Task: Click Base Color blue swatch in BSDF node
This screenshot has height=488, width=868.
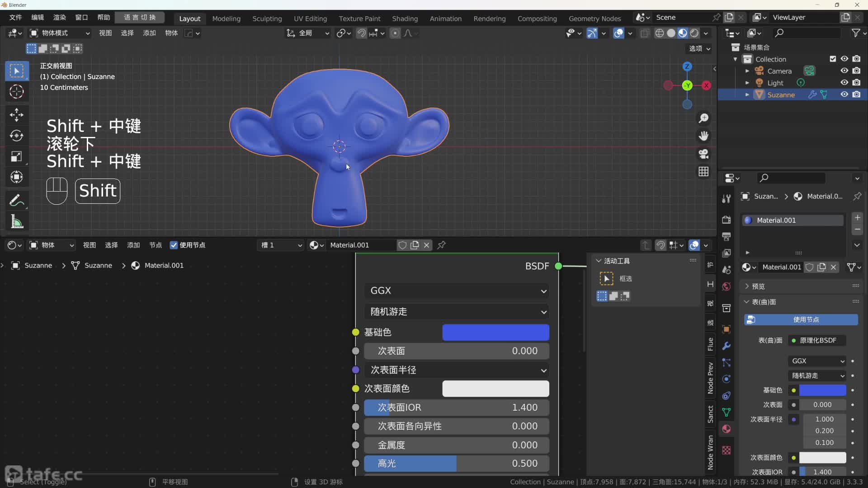Action: tap(495, 332)
